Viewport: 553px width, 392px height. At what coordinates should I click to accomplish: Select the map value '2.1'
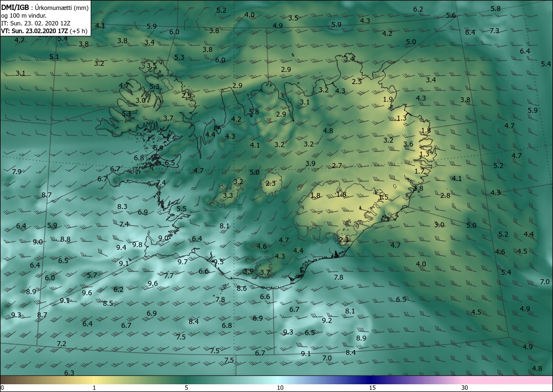coord(344,240)
